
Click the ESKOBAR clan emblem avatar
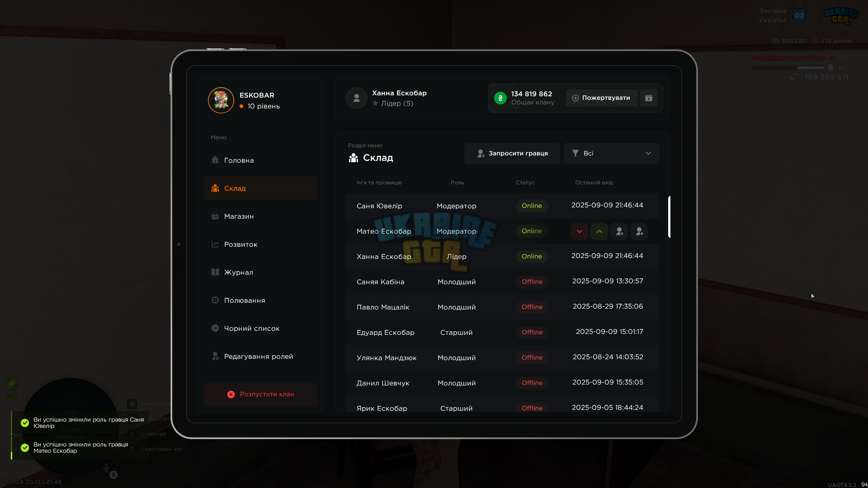pos(221,100)
